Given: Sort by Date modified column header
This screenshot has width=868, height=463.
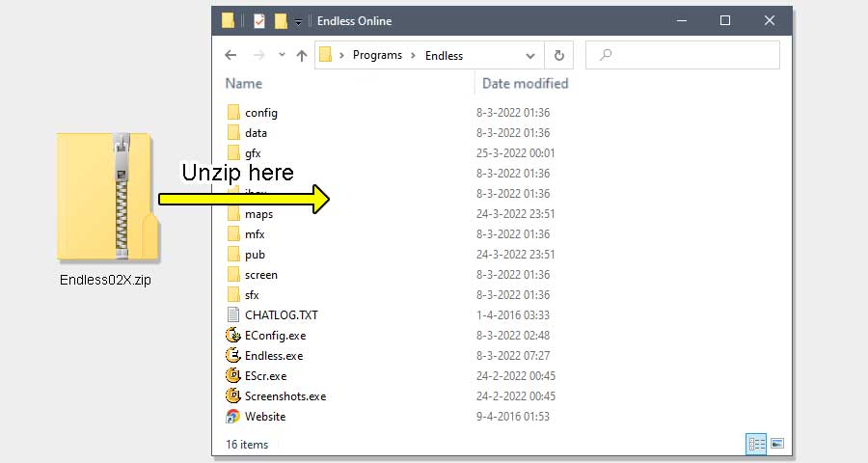Looking at the screenshot, I should [x=525, y=84].
